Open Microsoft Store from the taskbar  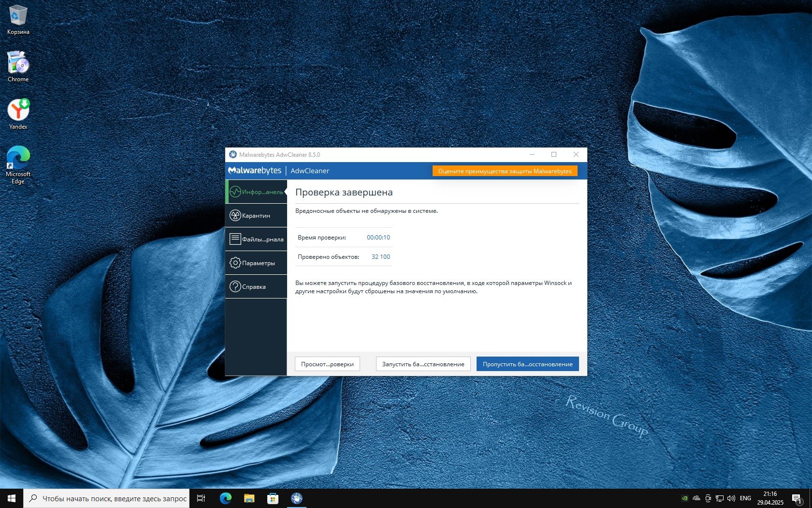tap(273, 498)
